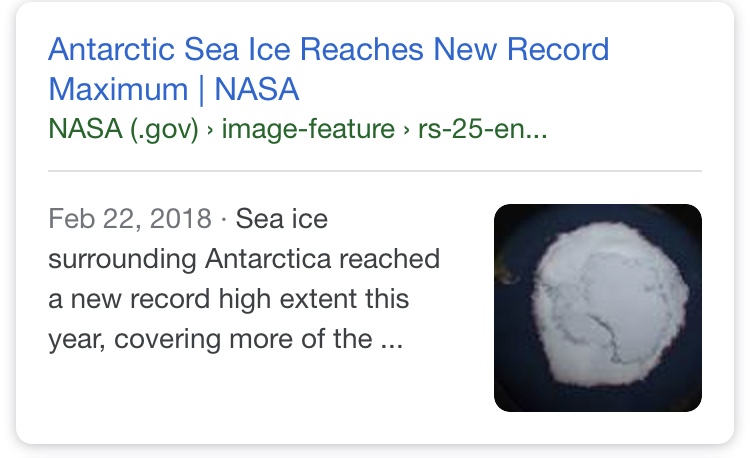750x458 pixels.
Task: Click the white ice cap in the thumbnail
Action: pos(610,304)
